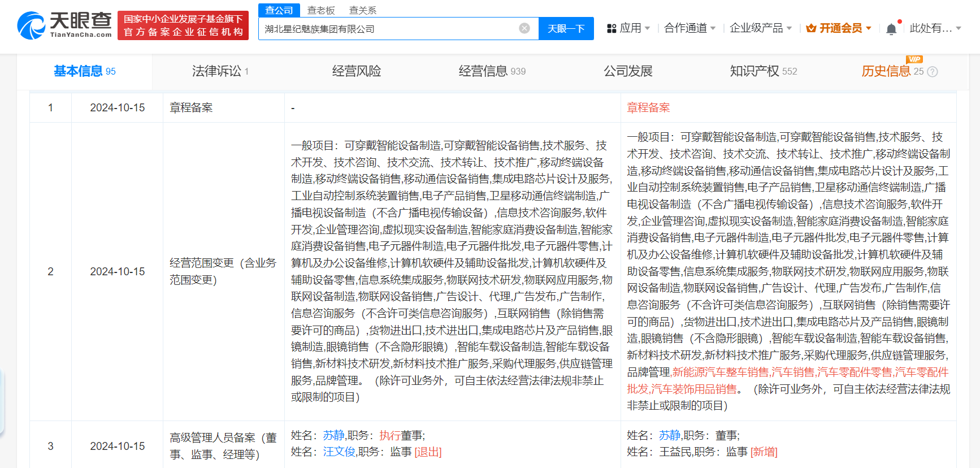Open the 此处有… account dropdown
Viewport: 980px width, 468px height.
958,28
